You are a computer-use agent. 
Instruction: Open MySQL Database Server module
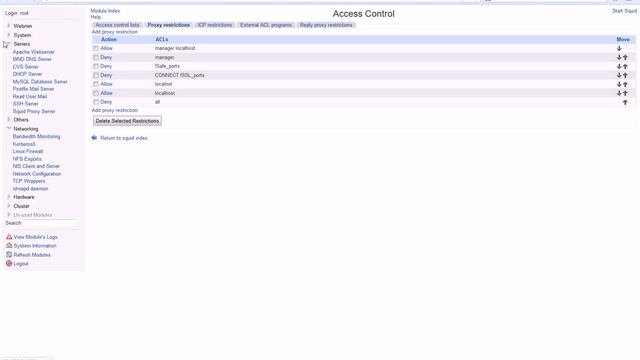[x=40, y=82]
